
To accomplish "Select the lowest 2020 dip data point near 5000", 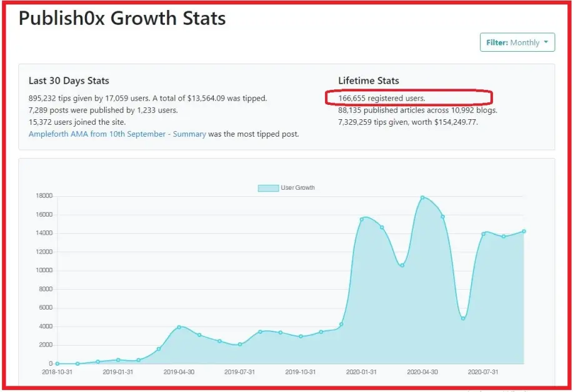I will 463,318.
